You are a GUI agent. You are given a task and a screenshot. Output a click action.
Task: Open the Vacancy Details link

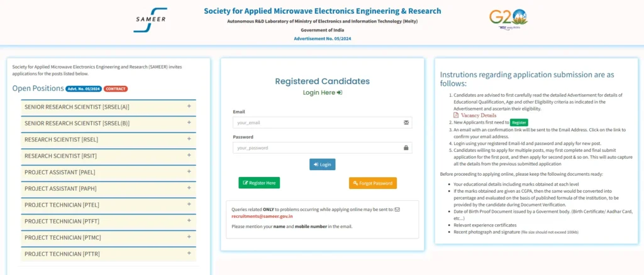[x=478, y=116]
